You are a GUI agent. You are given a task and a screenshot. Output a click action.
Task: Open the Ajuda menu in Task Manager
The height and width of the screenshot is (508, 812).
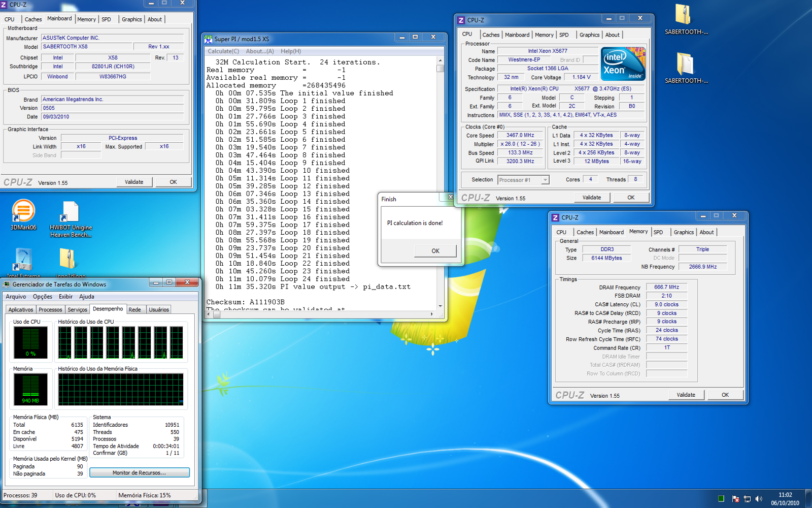pyautogui.click(x=86, y=297)
